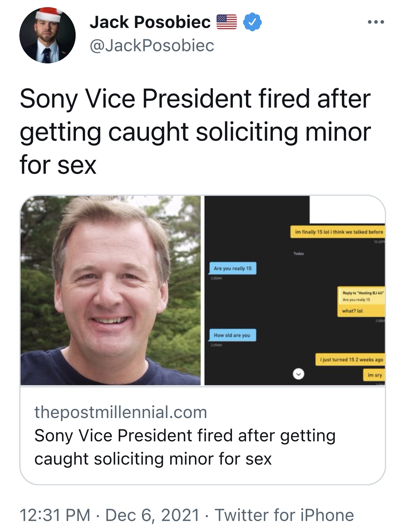Click the "Jack Posobiec" display name
Image resolution: width=406 pixels, height=532 pixels.
(150, 22)
